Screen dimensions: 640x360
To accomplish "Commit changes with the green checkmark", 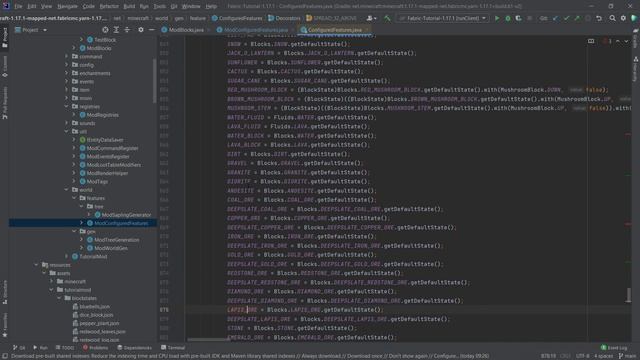I will [x=566, y=18].
